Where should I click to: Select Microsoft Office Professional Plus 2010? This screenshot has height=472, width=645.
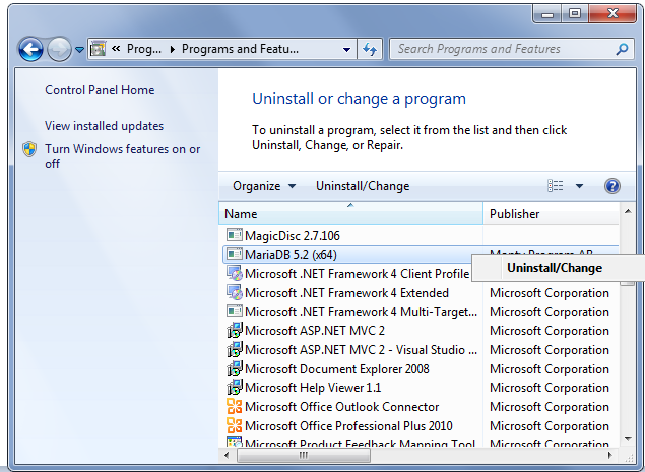pyautogui.click(x=348, y=425)
